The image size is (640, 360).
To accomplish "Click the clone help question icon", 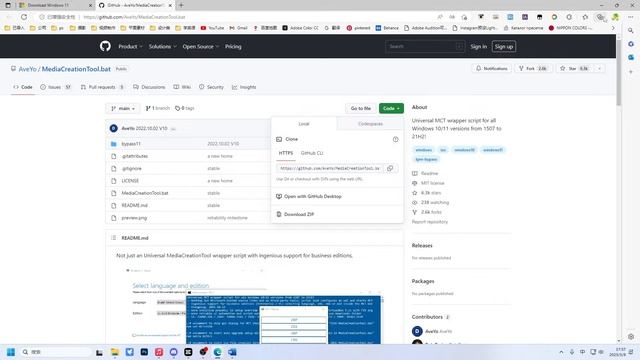I will click(x=395, y=139).
